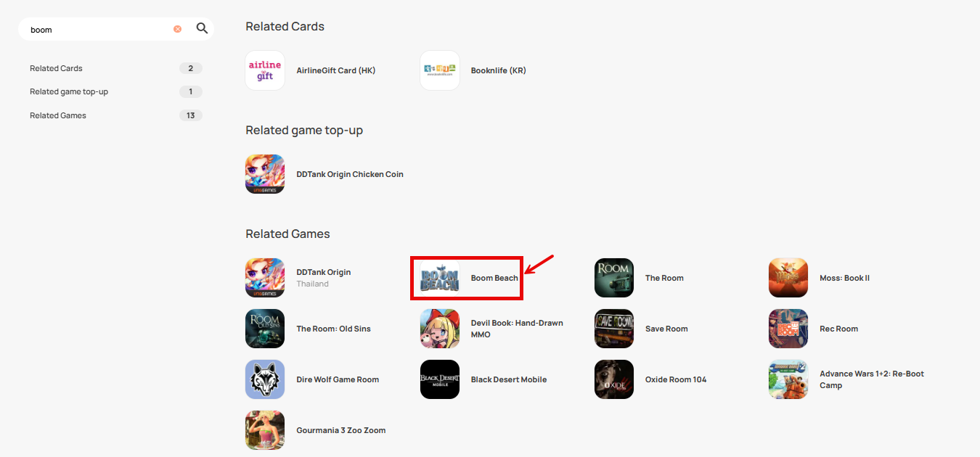This screenshot has width=980, height=457.
Task: Open Devil Book: Hand-Drawn MMO link
Action: [x=517, y=329]
